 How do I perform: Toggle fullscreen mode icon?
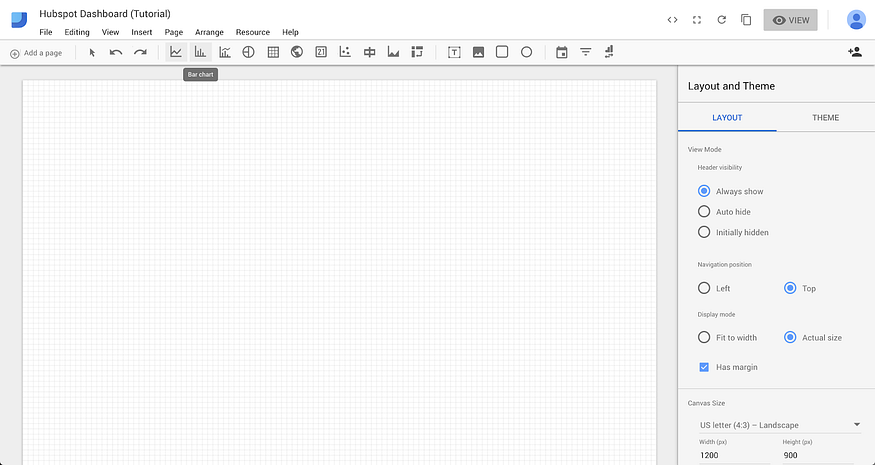pyautogui.click(x=696, y=20)
